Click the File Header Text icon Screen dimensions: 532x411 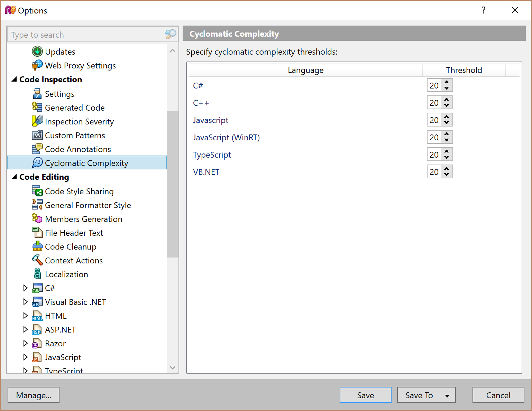(x=37, y=233)
